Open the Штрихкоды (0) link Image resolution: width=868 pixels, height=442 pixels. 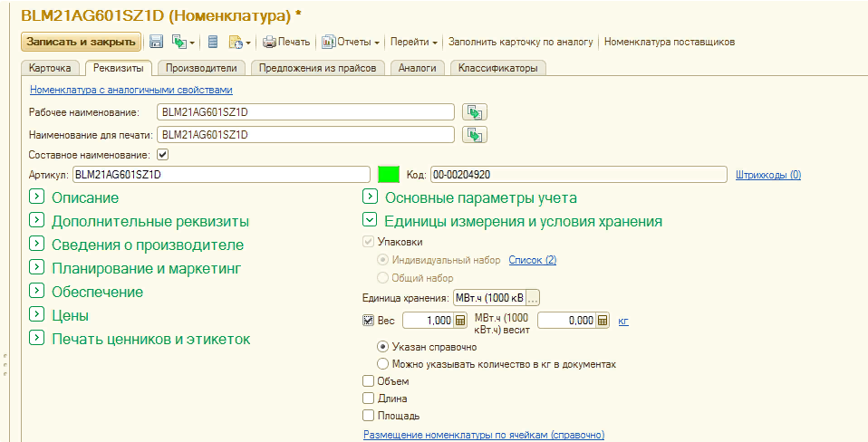(x=768, y=175)
